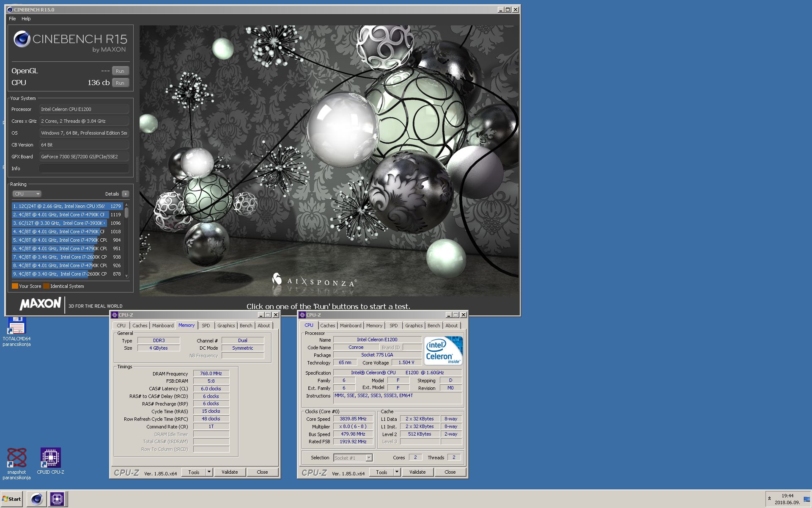The image size is (812, 508).
Task: Click the show desktop tray icon
Action: (x=807, y=499)
